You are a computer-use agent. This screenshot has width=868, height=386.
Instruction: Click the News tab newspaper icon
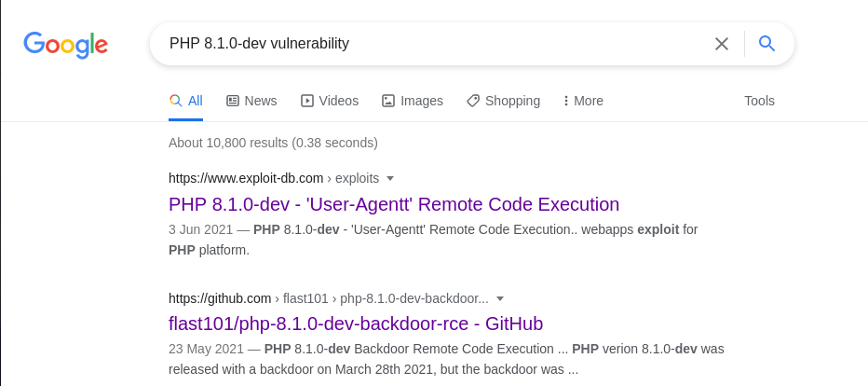(233, 101)
